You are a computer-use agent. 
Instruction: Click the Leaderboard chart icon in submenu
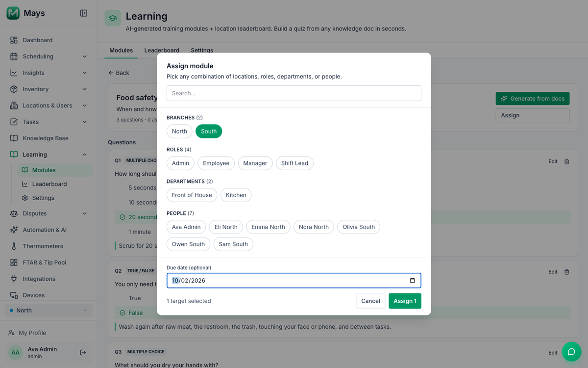point(25,184)
